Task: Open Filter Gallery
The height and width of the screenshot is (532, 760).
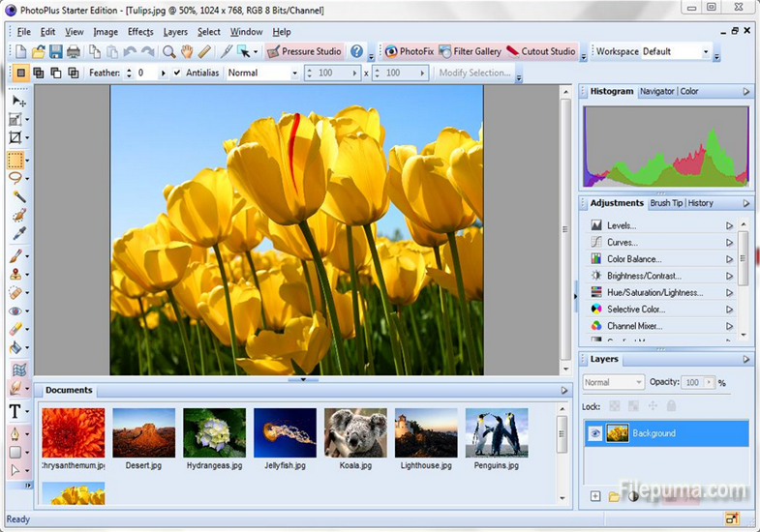Action: pos(470,51)
